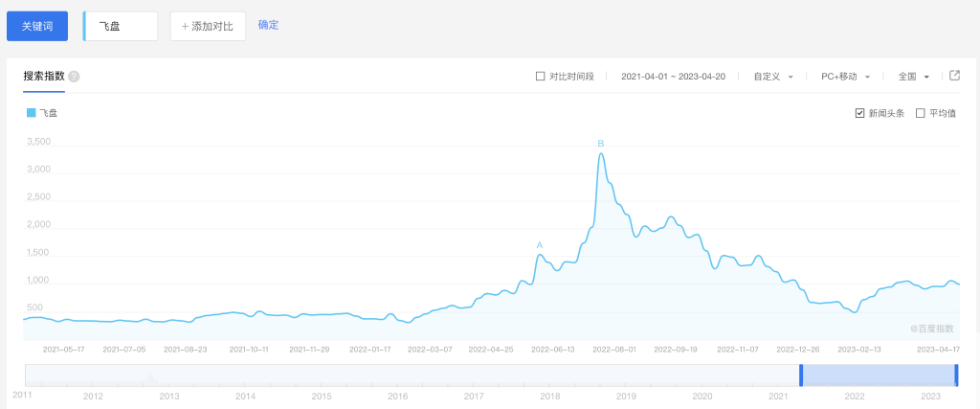Click the right handle of timeline range slider
This screenshot has height=409, width=980.
pyautogui.click(x=955, y=375)
